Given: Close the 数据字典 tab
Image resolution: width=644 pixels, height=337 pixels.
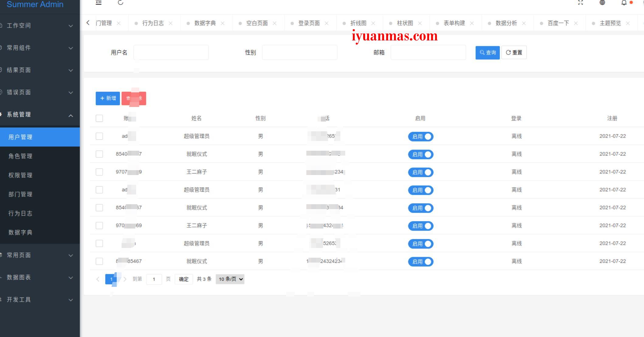Looking at the screenshot, I should click(222, 23).
